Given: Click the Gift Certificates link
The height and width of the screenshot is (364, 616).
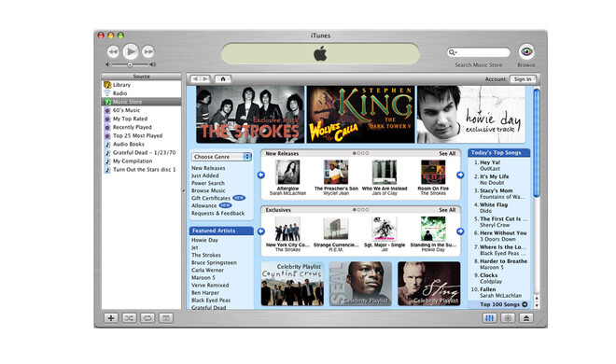Looking at the screenshot, I should [x=211, y=198].
